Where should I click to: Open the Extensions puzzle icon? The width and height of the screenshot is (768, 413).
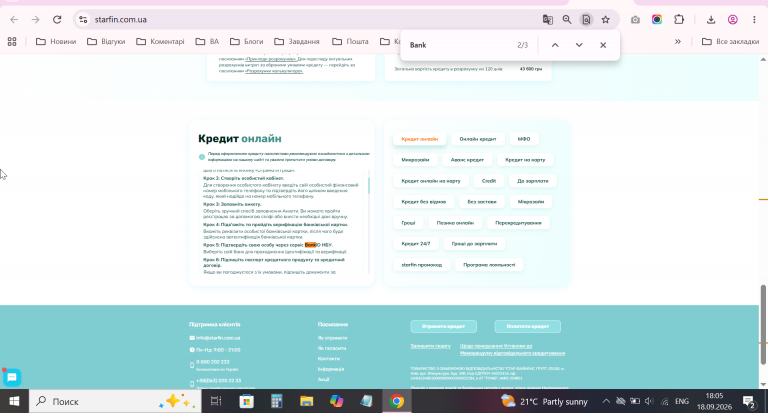pos(679,20)
